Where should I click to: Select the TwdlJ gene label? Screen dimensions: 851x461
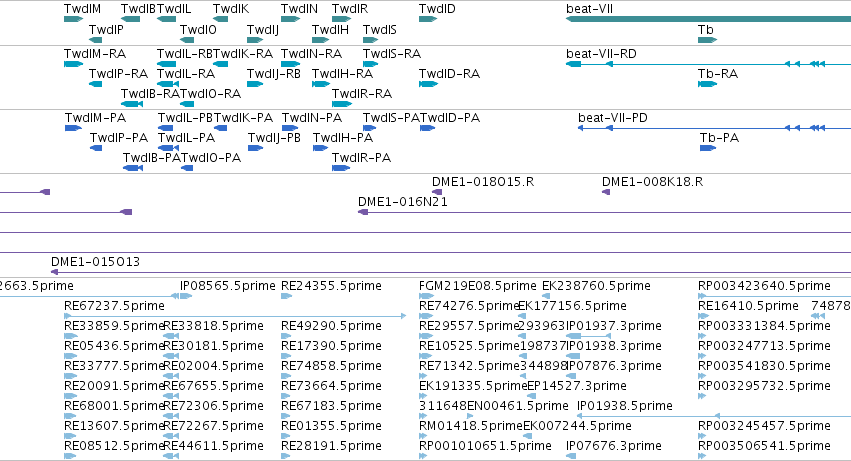[x=263, y=30]
